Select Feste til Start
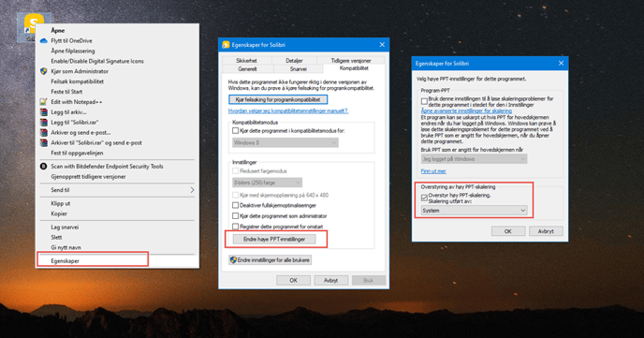Image resolution: width=644 pixels, height=338 pixels. tap(66, 92)
